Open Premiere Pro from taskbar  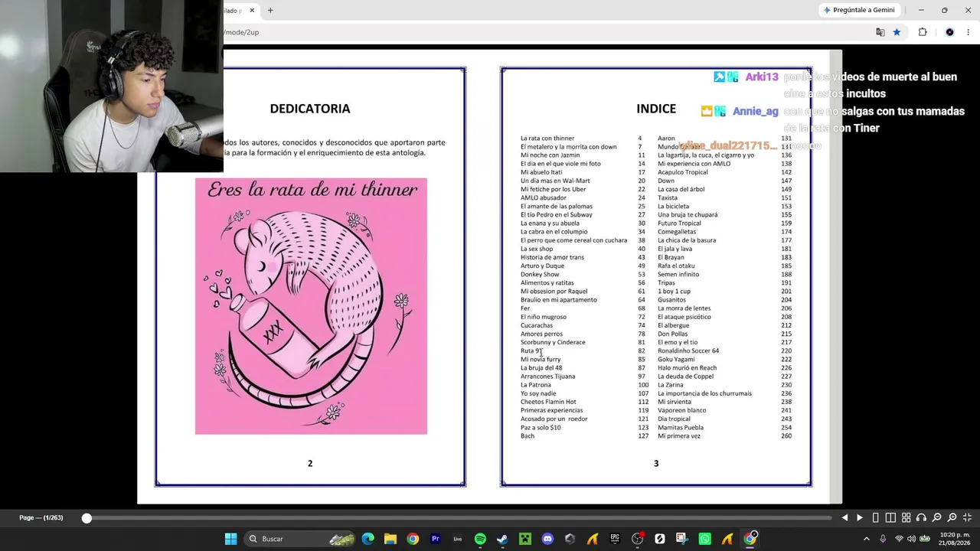pos(436,539)
